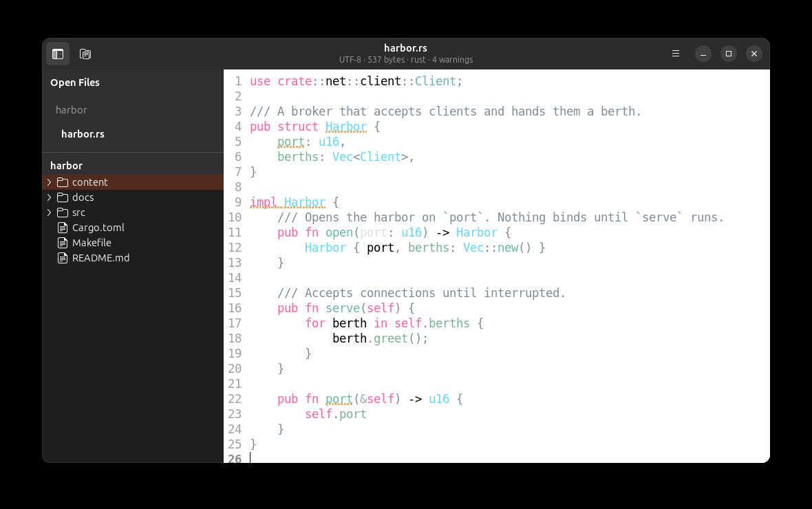The image size is (812, 509).
Task: Select the docs folder label
Action: tap(83, 197)
